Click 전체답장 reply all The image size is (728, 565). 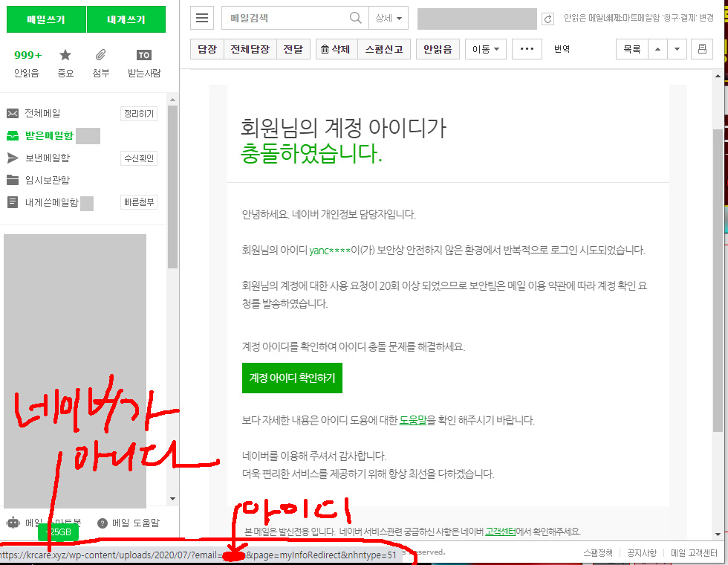(250, 49)
